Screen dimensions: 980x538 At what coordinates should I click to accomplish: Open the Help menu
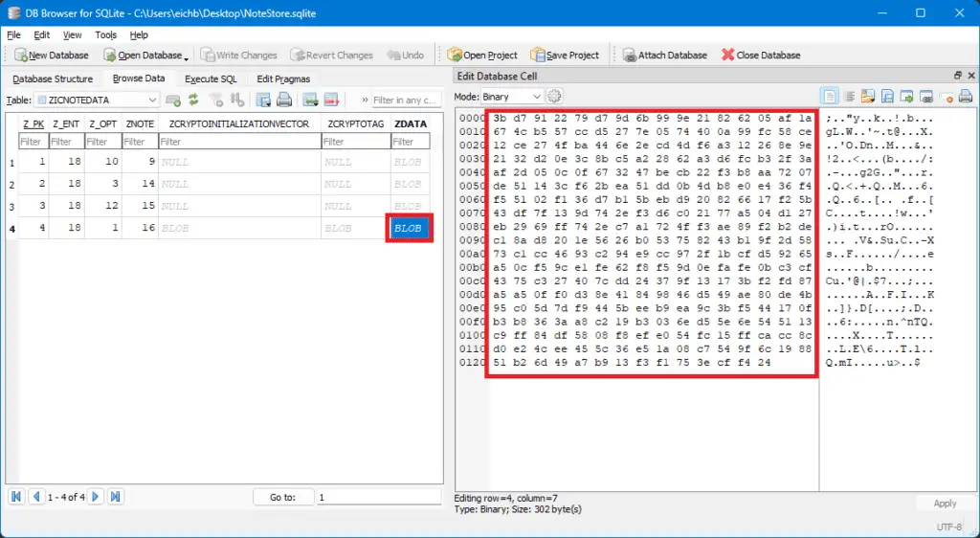coord(139,35)
